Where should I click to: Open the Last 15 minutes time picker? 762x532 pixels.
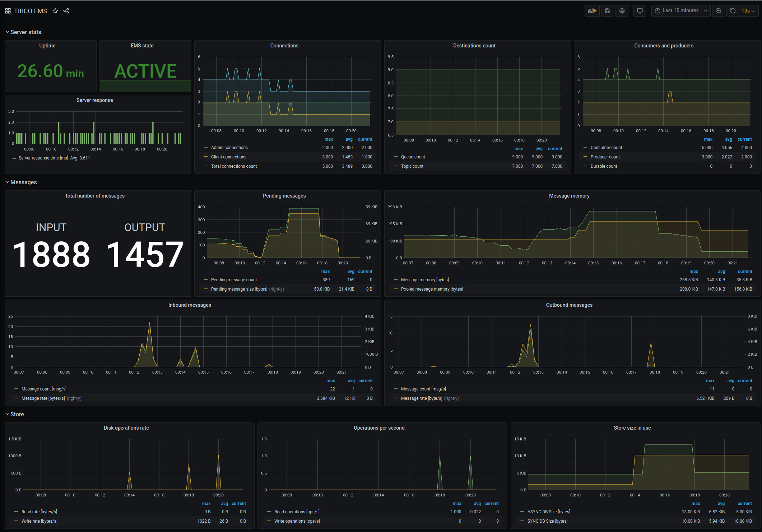pos(680,11)
